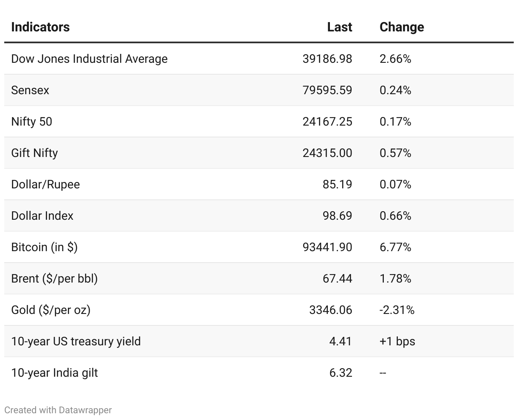The width and height of the screenshot is (518, 420).
Task: Select the Gold ($/per oz) row label
Action: (51, 310)
